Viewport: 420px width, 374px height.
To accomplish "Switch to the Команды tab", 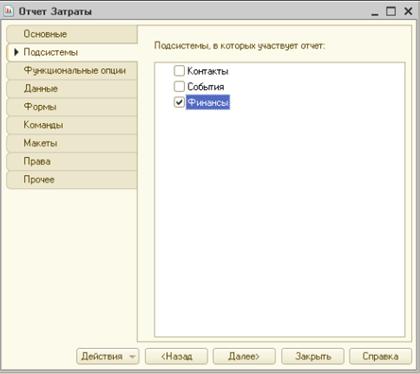I will [x=72, y=125].
